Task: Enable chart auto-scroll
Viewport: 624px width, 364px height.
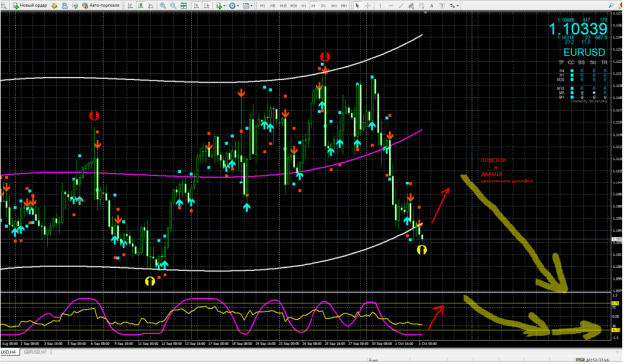Action: point(196,6)
